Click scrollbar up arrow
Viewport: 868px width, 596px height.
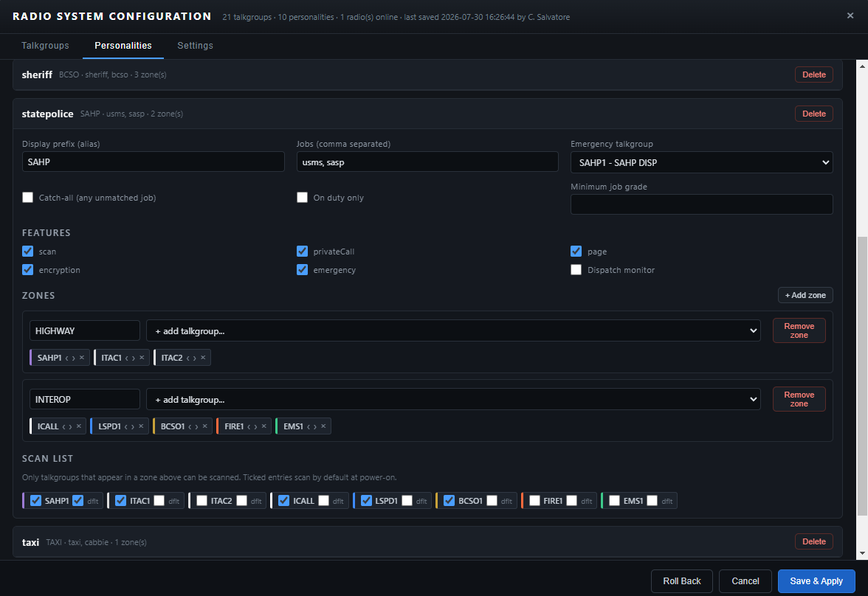[862, 66]
